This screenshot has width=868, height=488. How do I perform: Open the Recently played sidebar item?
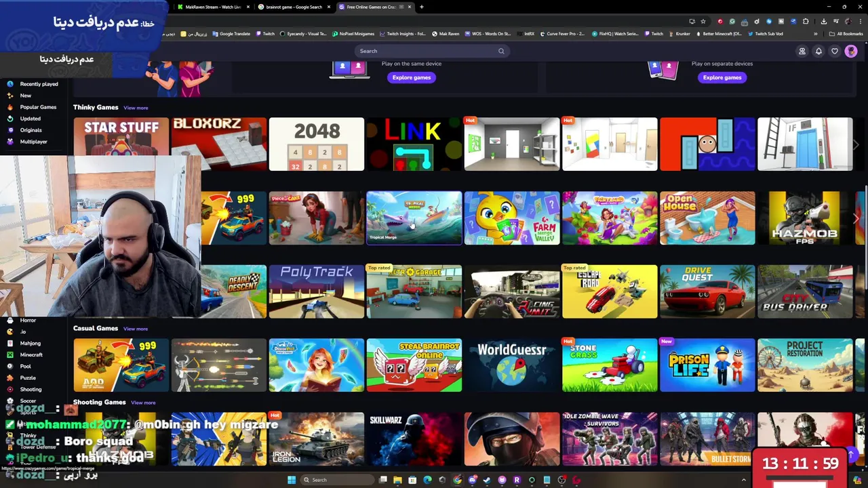[33, 84]
